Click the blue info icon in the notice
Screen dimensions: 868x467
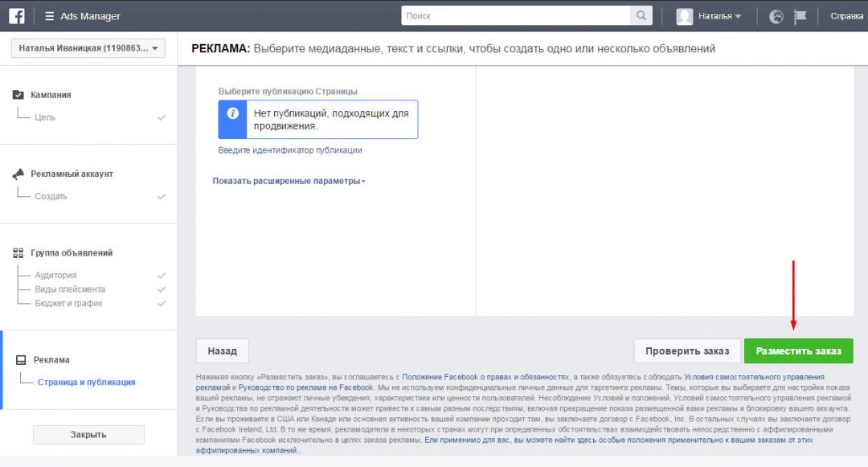tap(232, 113)
